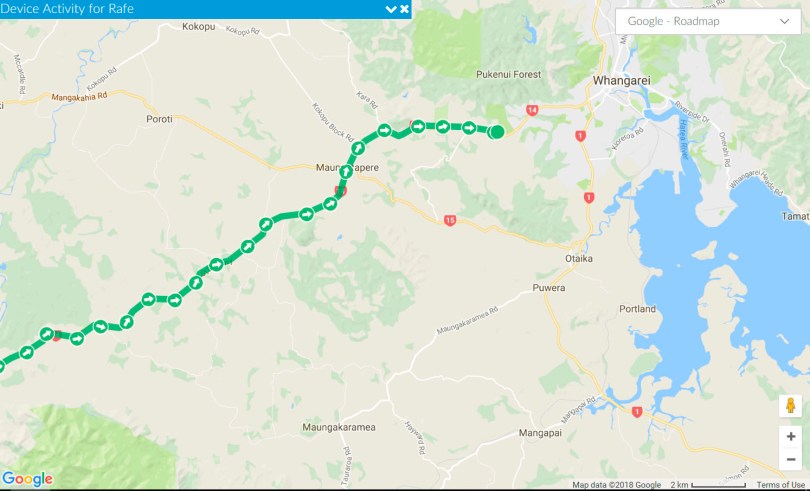Toggle the map scale bar units
810x491 pixels.
708,485
